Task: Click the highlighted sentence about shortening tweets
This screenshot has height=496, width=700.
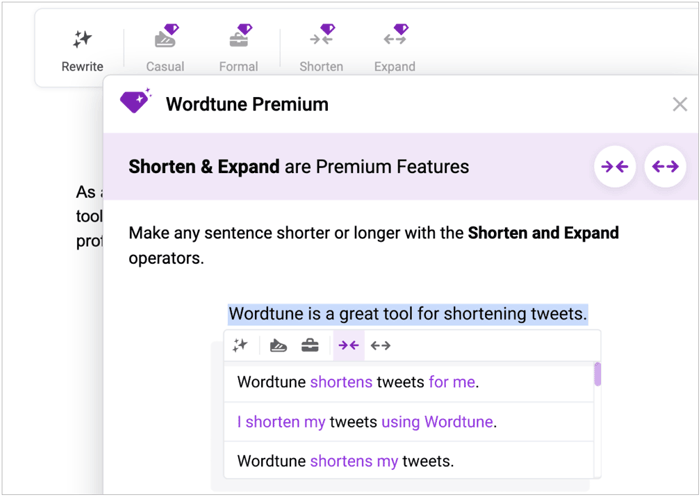Action: pos(407,314)
